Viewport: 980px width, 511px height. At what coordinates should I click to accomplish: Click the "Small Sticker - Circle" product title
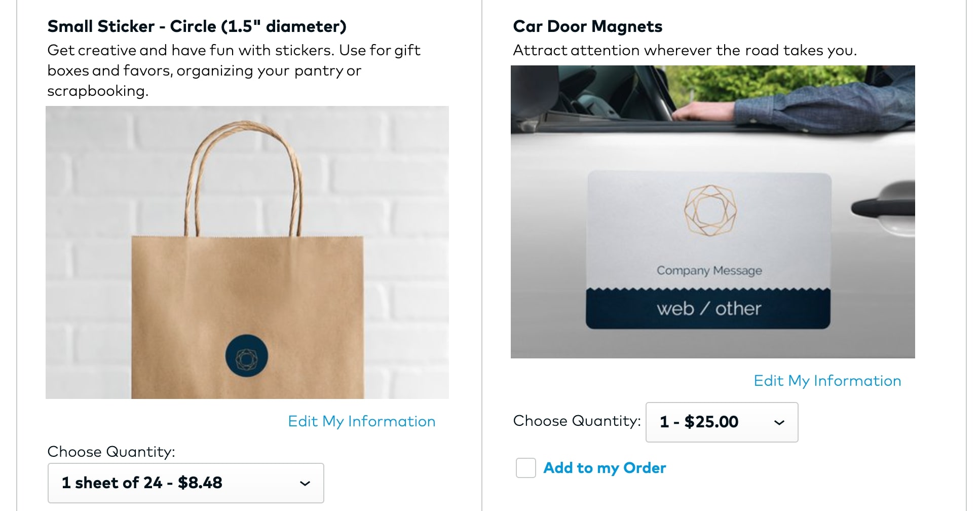(x=197, y=26)
